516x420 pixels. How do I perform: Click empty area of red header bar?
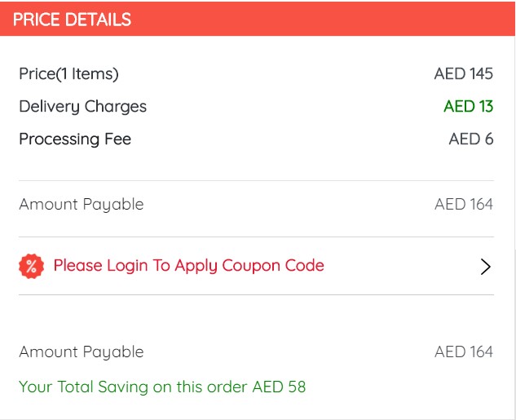pyautogui.click(x=326, y=20)
